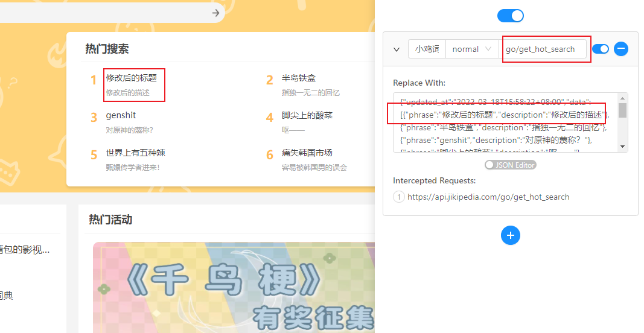
Task: Edit the go/get_hot_search URL field
Action: tap(543, 49)
